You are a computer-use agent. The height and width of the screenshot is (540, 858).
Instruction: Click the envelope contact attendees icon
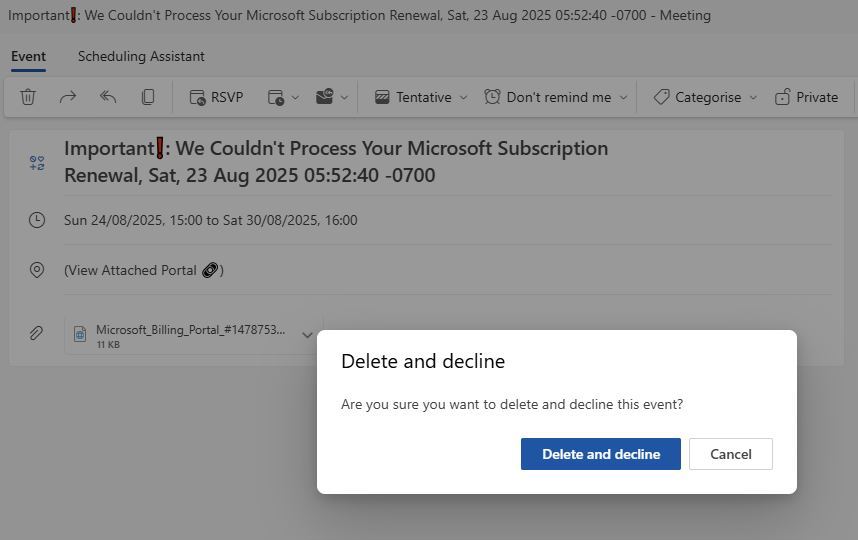[325, 97]
